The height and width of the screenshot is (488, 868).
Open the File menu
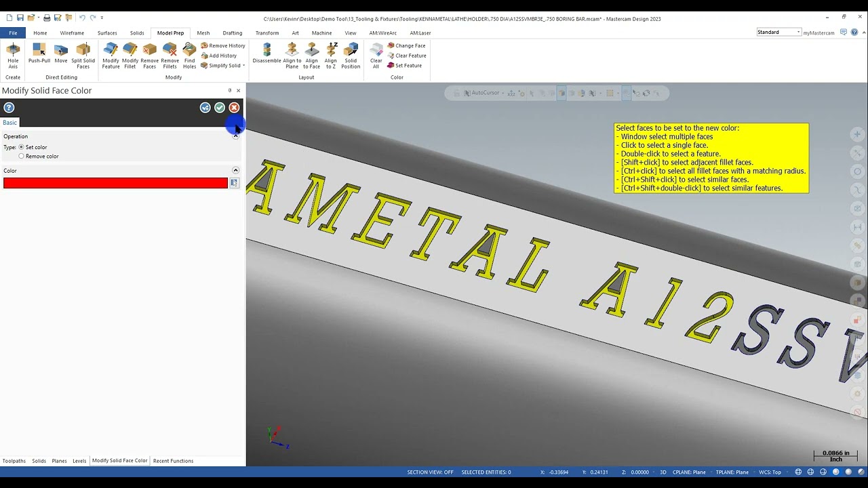click(x=13, y=33)
